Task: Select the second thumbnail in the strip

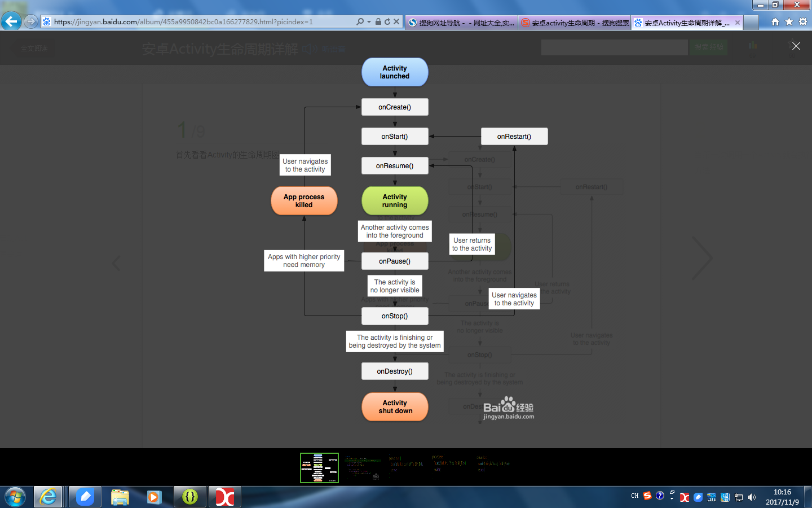Action: coord(363,468)
